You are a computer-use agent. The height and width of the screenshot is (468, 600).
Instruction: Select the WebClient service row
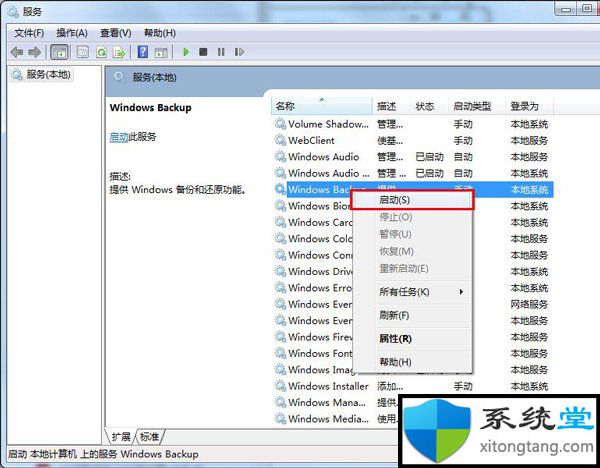412,140
